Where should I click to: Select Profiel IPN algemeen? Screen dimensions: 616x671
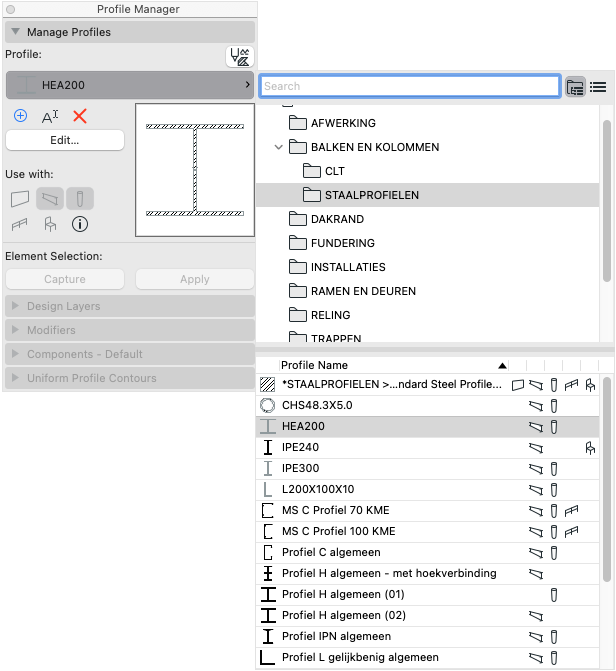coord(427,636)
